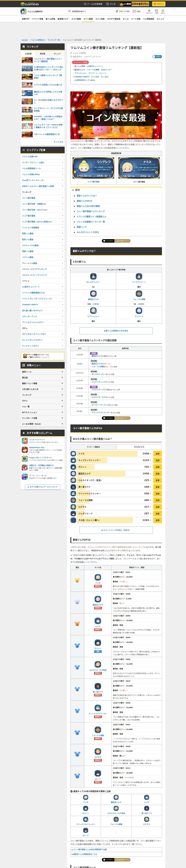Vote for ガストン with its 投票 button
The height and width of the screenshot is (868, 186).
click(157, 467)
